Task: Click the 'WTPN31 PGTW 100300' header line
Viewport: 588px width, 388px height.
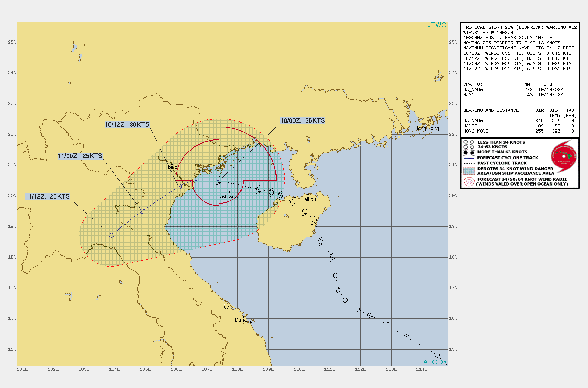Action: [x=488, y=33]
